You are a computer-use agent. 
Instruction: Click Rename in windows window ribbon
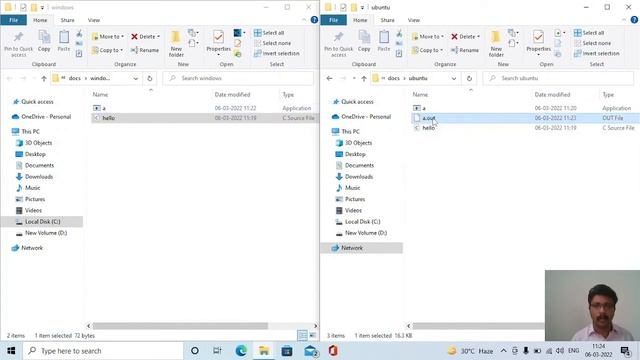pyautogui.click(x=145, y=50)
